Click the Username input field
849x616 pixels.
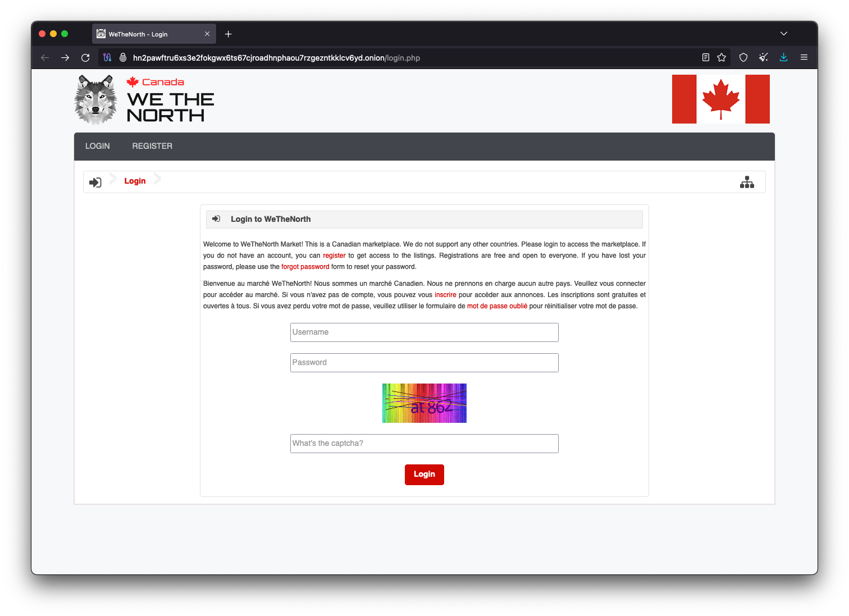[424, 332]
